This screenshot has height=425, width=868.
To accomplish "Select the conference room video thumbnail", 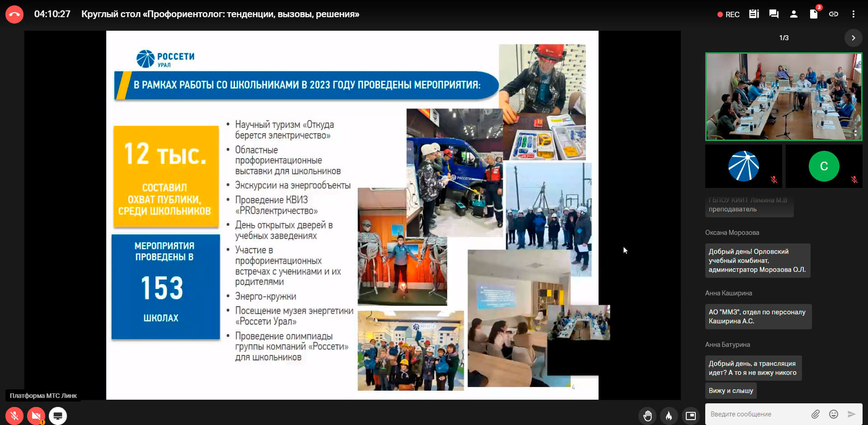I will pos(783,97).
